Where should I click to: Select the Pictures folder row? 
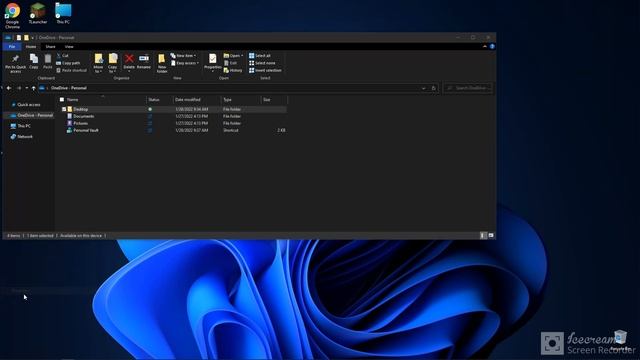point(173,123)
